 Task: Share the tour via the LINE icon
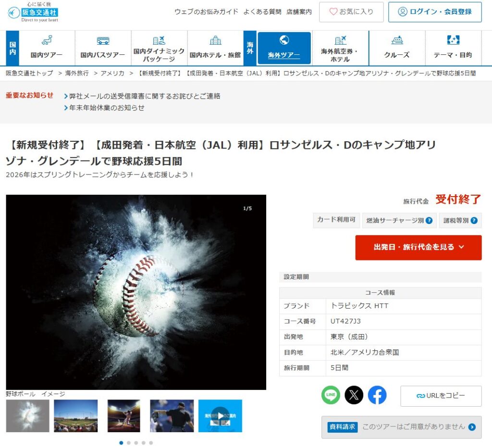tap(331, 395)
